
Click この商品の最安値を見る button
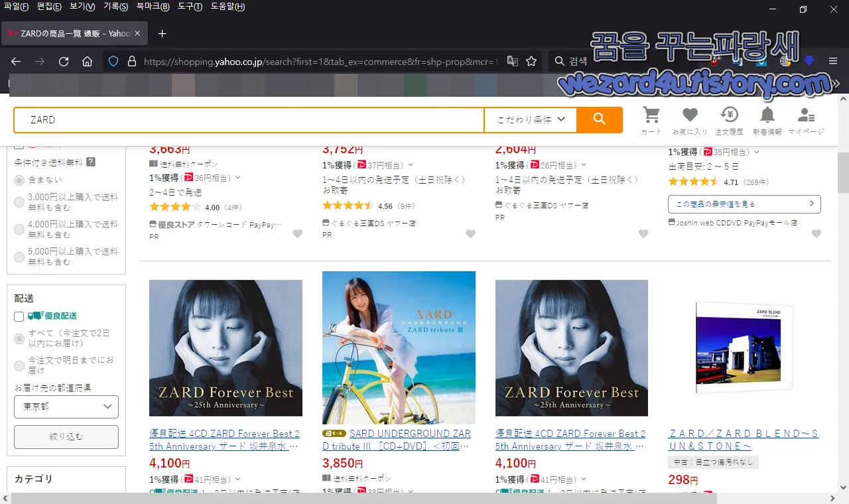point(744,204)
